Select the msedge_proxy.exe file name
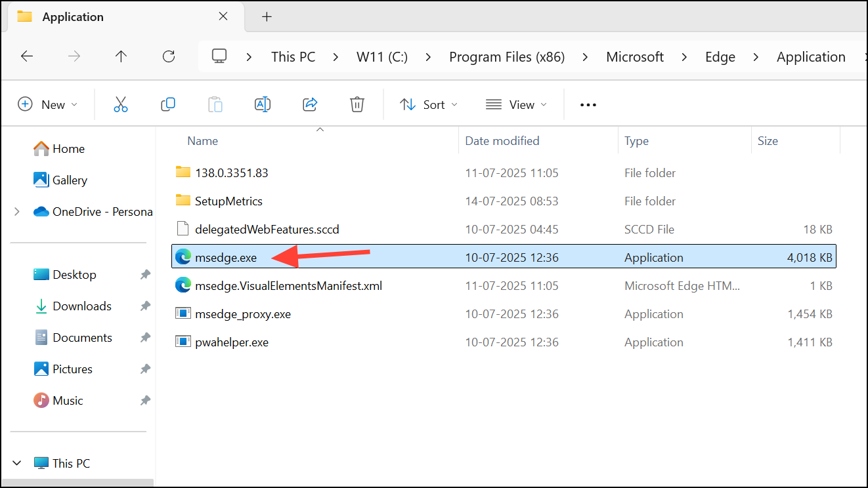This screenshot has width=868, height=488. click(243, 314)
